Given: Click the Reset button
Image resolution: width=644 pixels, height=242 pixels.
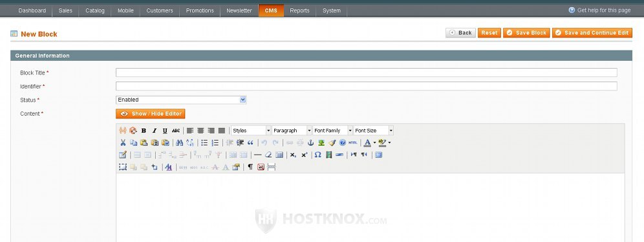Looking at the screenshot, I should tap(489, 33).
